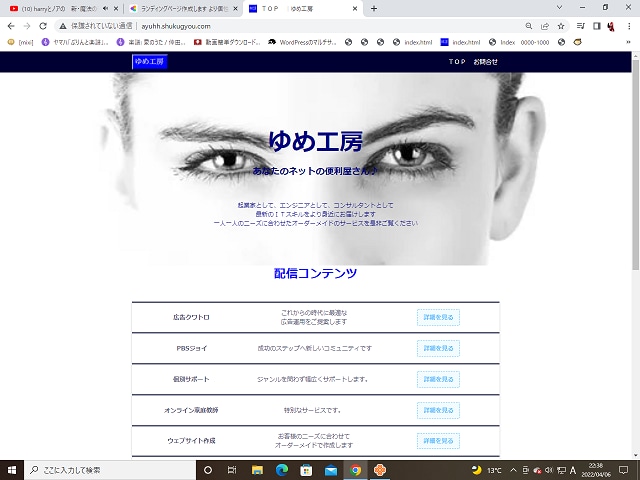View details for PBSジョイ
Viewport: 640px width, 480px height.
[x=438, y=348]
